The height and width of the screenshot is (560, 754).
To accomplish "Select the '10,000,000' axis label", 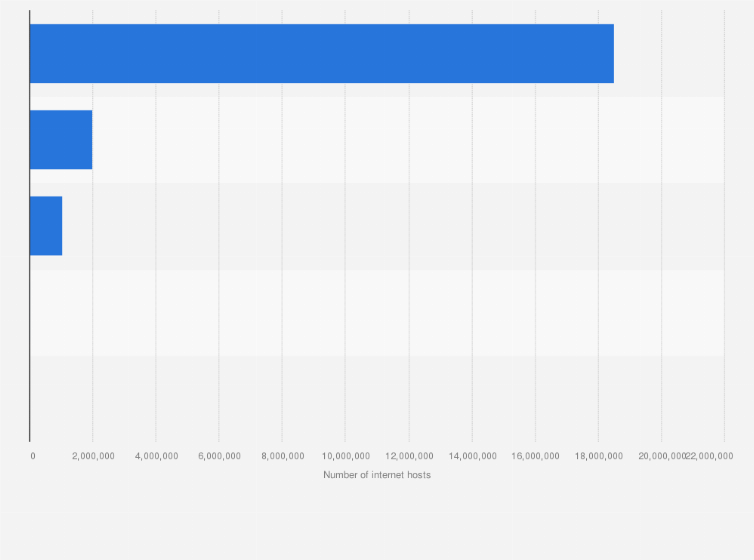I will (346, 456).
